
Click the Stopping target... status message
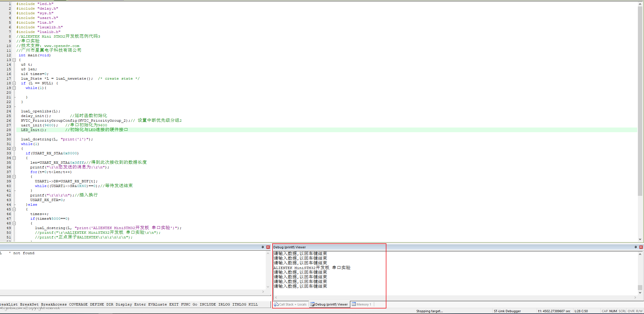429,311
